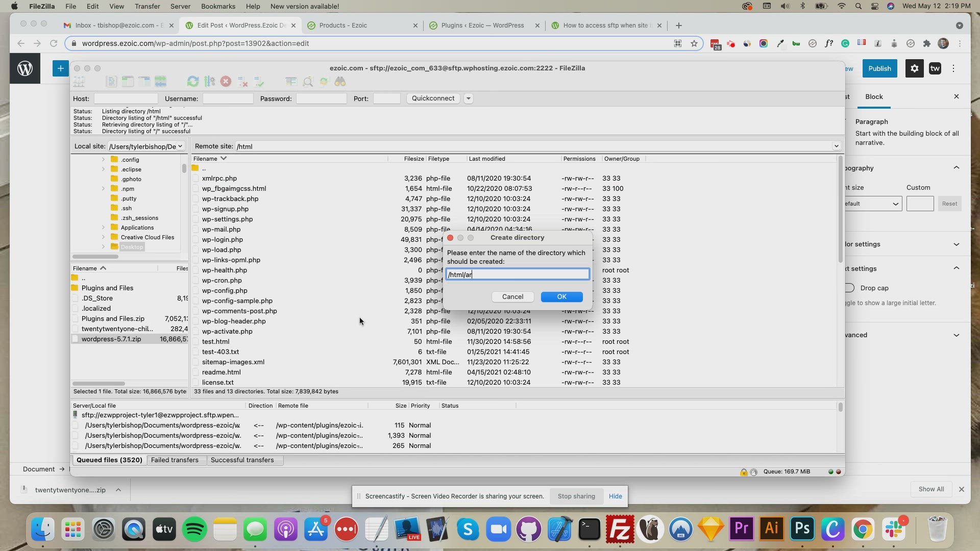Viewport: 980px width, 551px height.
Task: Open FileZilla from the Dock
Action: pos(619,529)
